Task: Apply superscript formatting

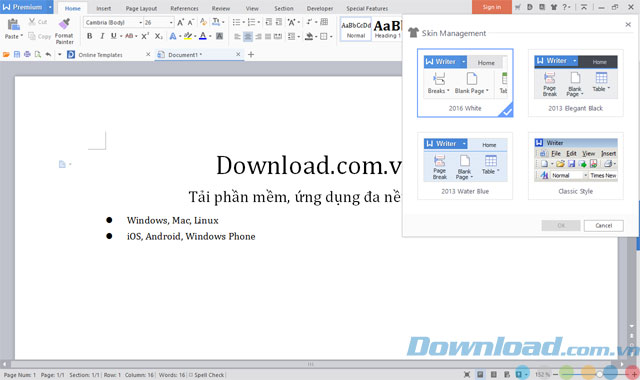Action: [x=145, y=36]
